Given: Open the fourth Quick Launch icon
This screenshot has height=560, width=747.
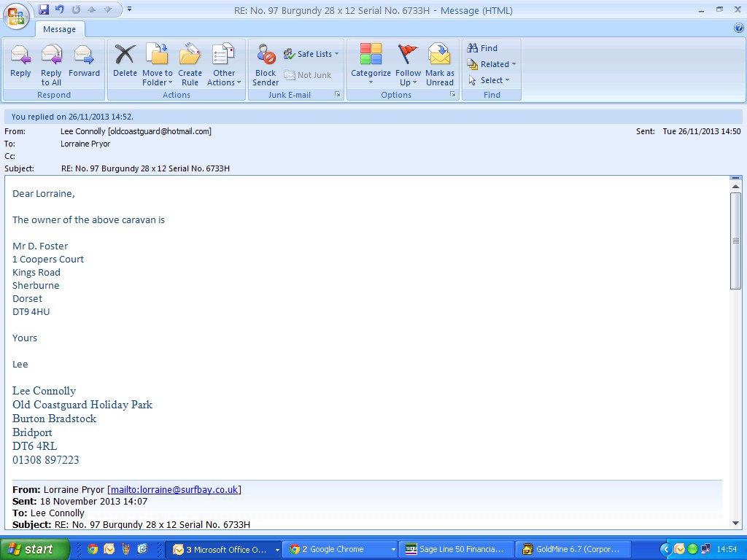Looking at the screenshot, I should pyautogui.click(x=142, y=549).
